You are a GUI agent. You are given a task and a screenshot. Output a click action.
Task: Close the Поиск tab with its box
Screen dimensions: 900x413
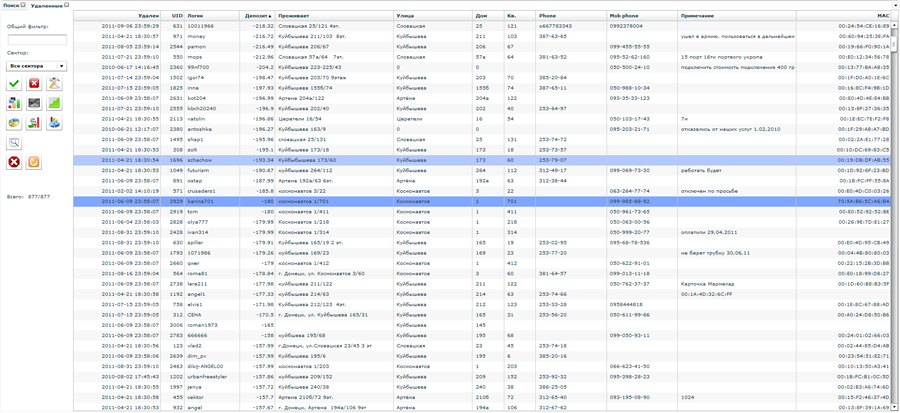pyautogui.click(x=24, y=5)
